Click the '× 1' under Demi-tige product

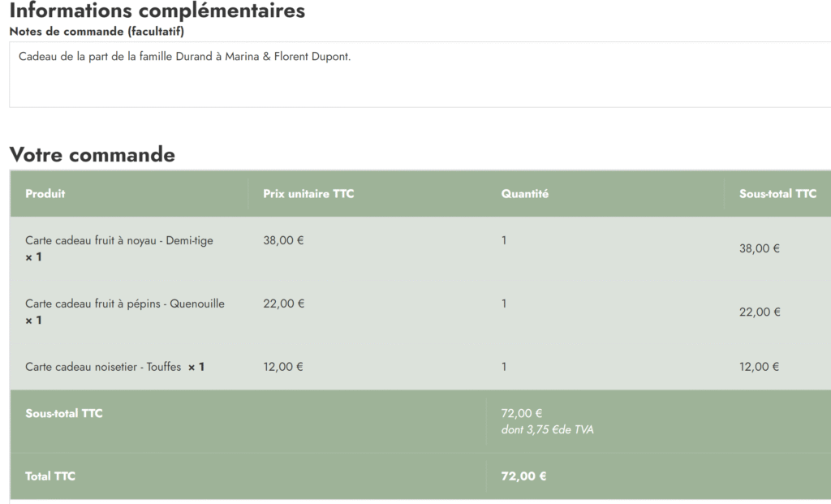[33, 257]
